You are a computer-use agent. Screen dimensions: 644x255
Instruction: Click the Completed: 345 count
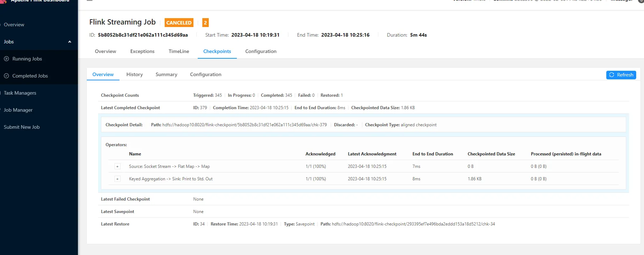click(x=276, y=95)
